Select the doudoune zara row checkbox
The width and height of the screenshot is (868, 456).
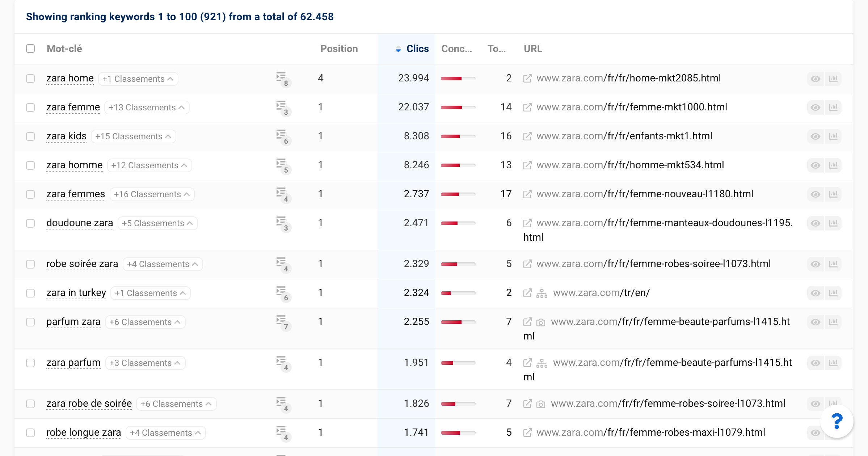click(30, 223)
